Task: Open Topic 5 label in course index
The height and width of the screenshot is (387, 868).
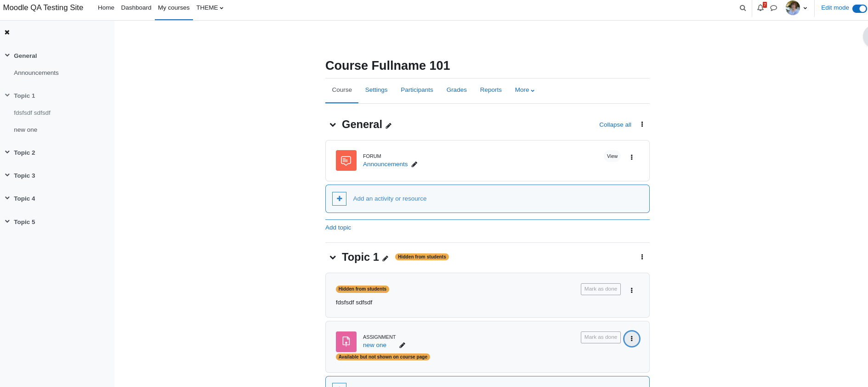Action: coord(24,222)
